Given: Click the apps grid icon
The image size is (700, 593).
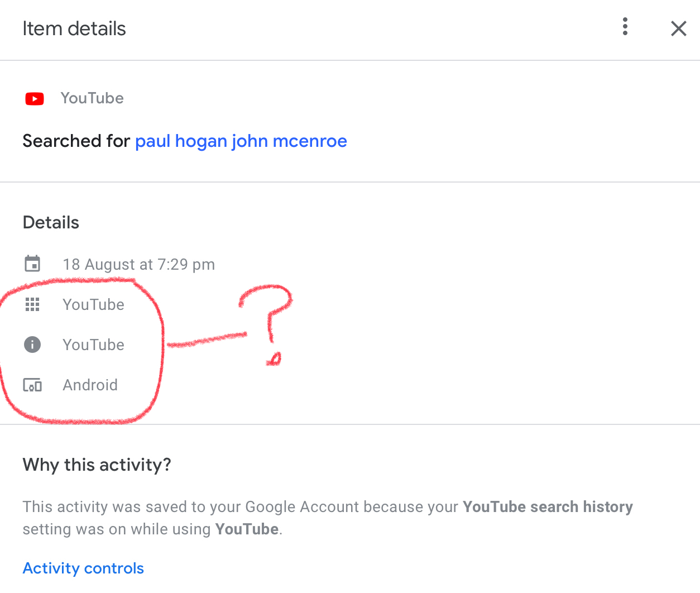Looking at the screenshot, I should 32,304.
